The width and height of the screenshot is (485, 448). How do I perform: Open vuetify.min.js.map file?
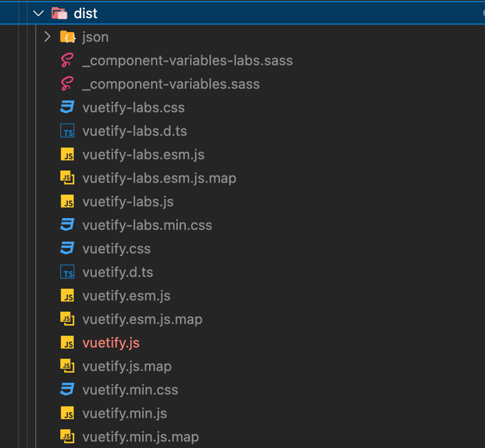click(x=140, y=437)
